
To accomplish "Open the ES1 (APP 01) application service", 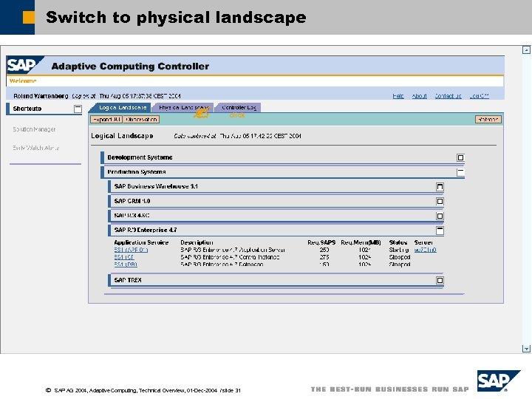I will tap(131, 250).
